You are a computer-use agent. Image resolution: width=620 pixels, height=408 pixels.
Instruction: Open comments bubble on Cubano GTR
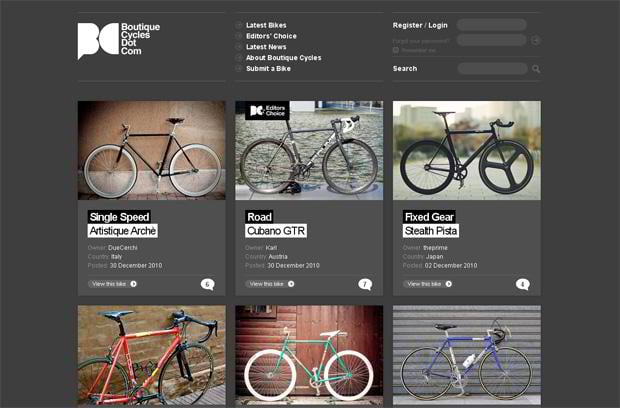pos(365,284)
